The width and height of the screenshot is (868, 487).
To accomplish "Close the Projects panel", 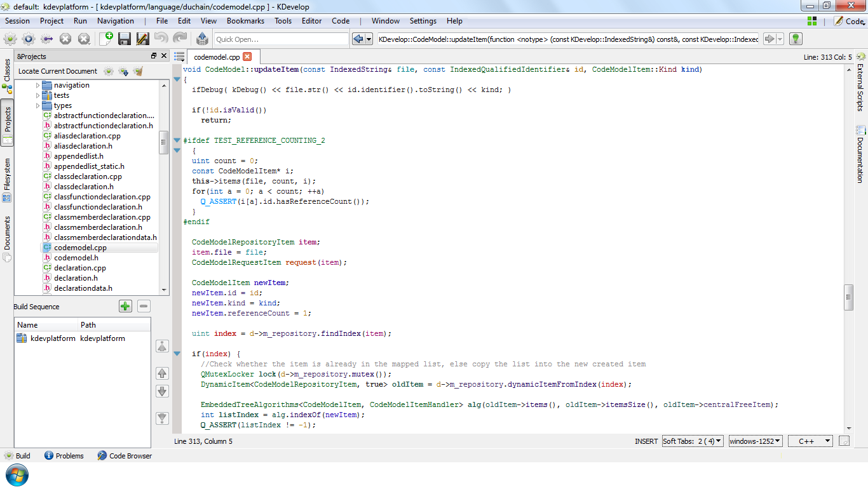I will pos(163,57).
